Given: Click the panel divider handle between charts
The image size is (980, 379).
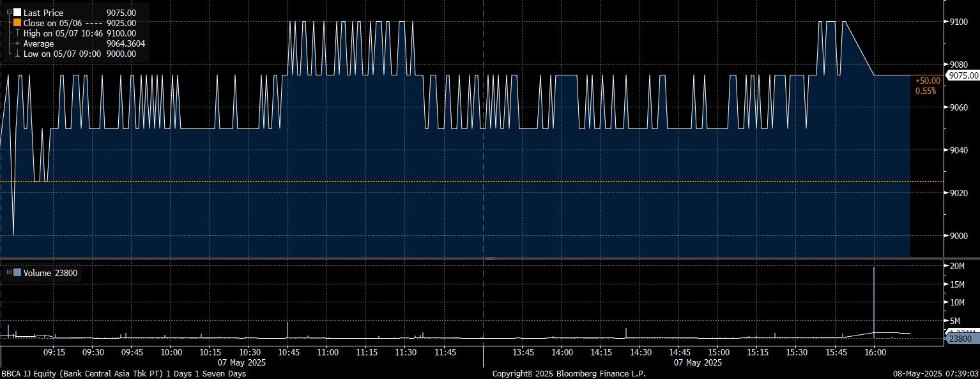Looking at the screenshot, I should pos(489,258).
